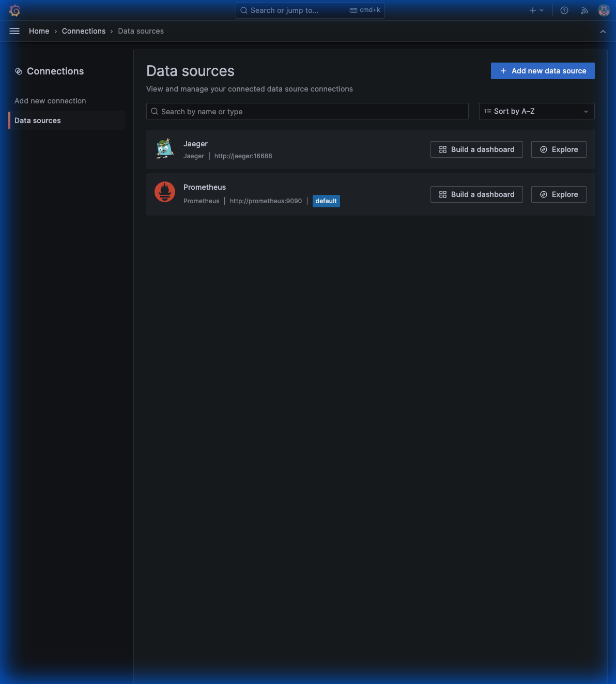Click the news/RSS icon near the profile

584,10
